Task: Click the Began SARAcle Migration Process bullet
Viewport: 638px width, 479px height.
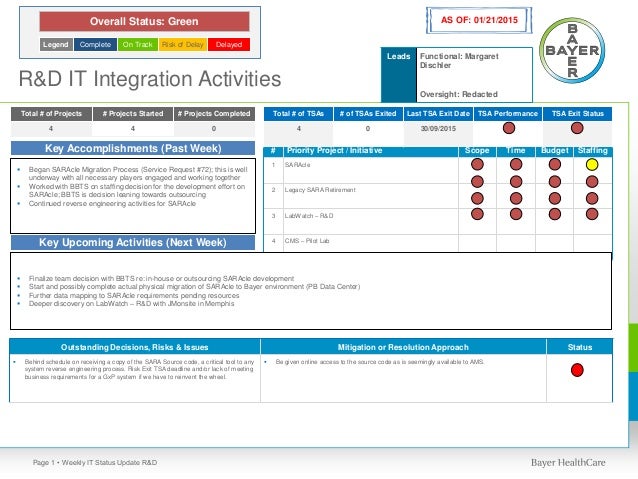Action: [x=138, y=173]
